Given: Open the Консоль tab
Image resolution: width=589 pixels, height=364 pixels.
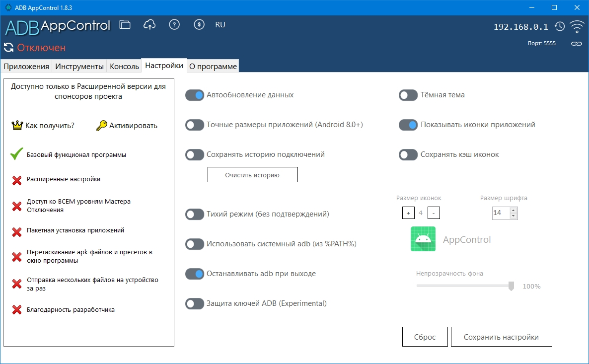Looking at the screenshot, I should pos(124,67).
